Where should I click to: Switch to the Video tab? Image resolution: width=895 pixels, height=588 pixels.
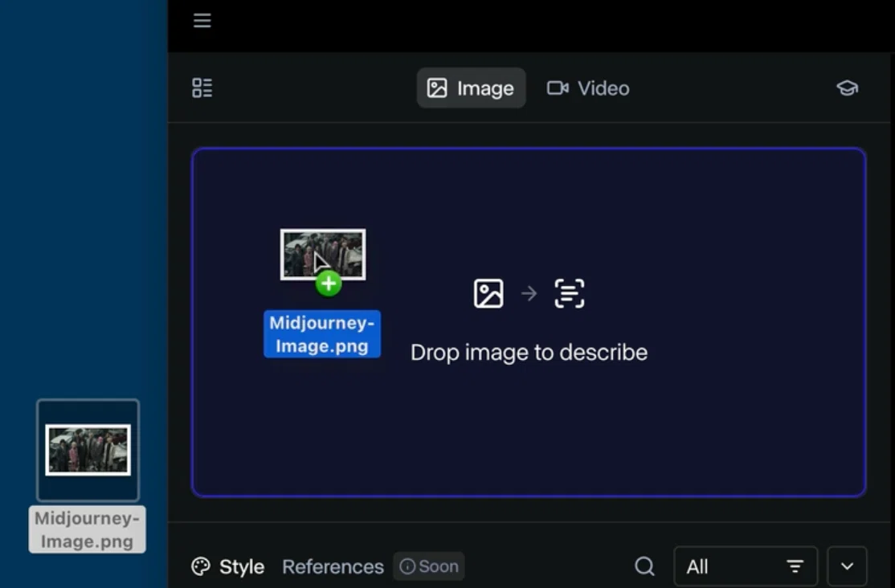(x=588, y=88)
